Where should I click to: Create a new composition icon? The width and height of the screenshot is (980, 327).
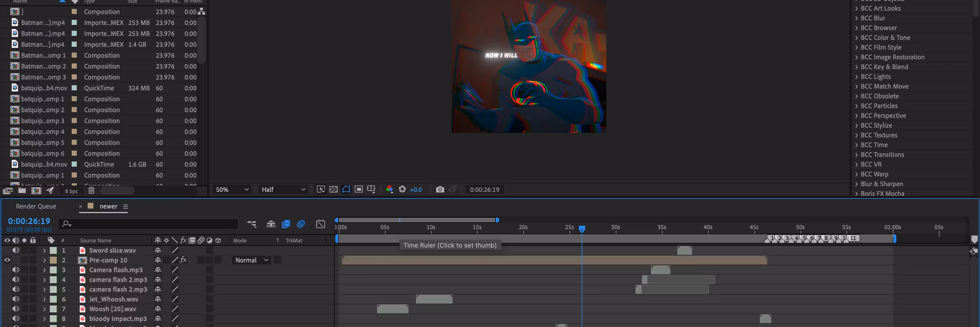(x=36, y=190)
